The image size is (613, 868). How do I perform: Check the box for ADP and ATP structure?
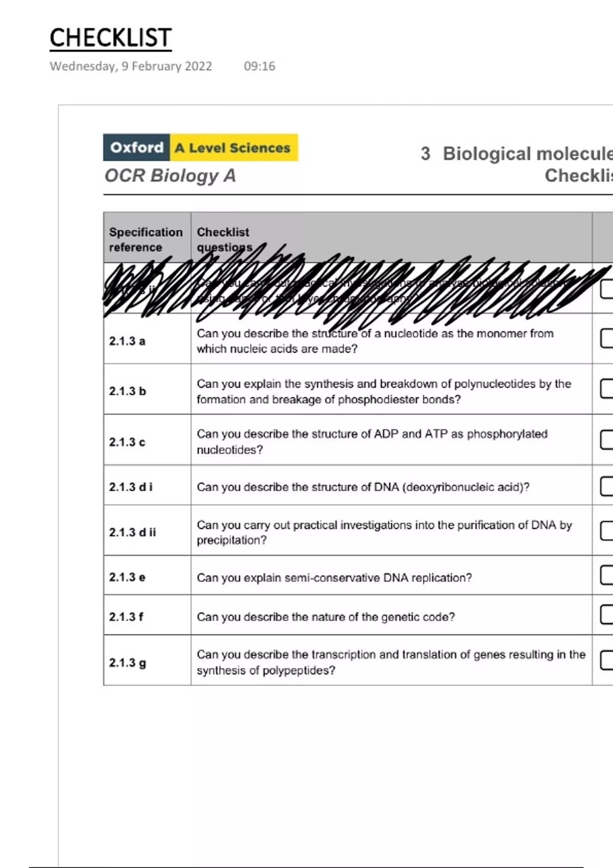point(607,439)
